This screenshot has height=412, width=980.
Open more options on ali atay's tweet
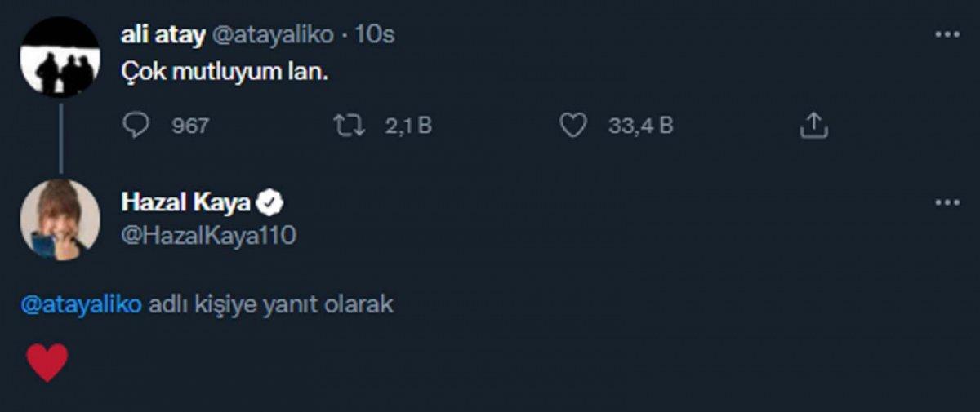947,35
